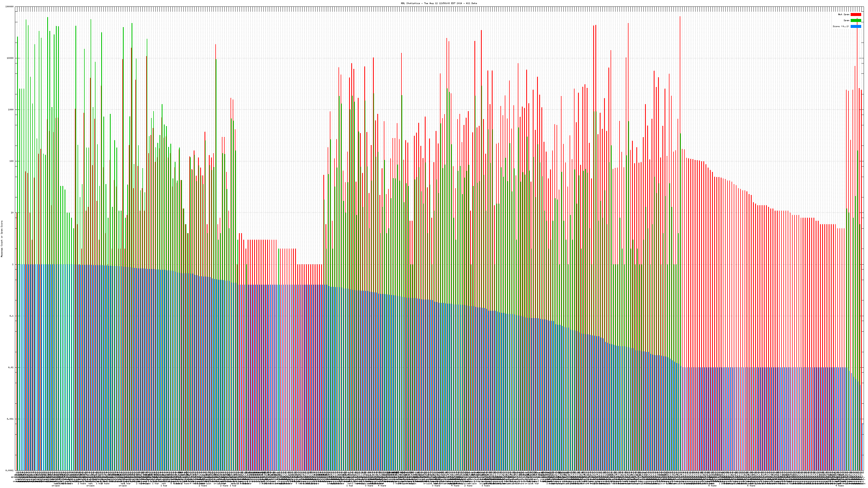Select the 'Not Spam' legend label
The image size is (868, 488).
click(x=844, y=14)
